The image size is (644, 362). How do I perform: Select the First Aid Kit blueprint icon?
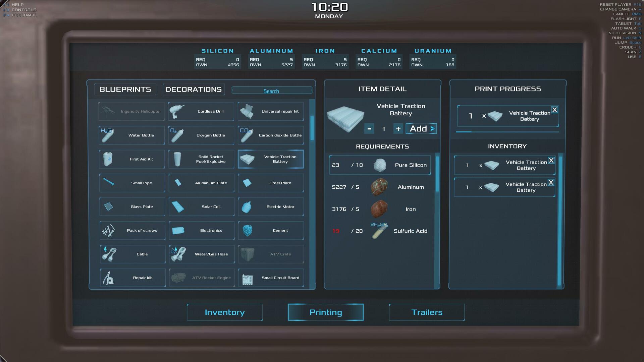[108, 159]
